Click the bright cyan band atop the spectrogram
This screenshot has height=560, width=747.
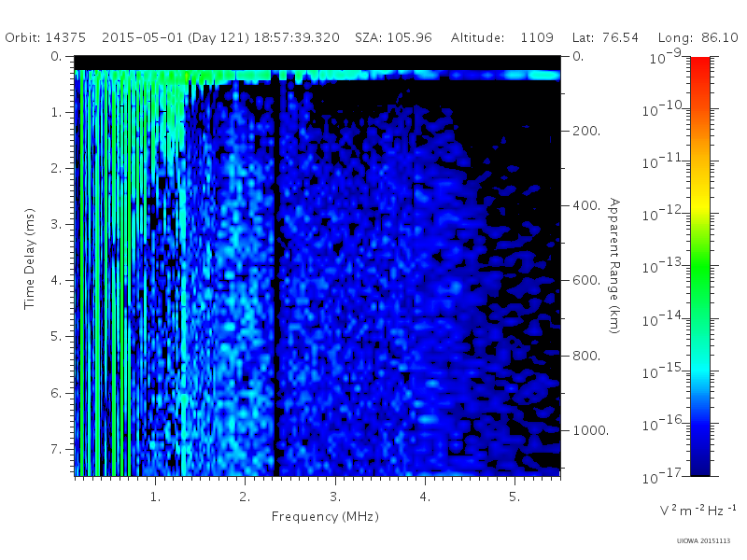click(317, 76)
